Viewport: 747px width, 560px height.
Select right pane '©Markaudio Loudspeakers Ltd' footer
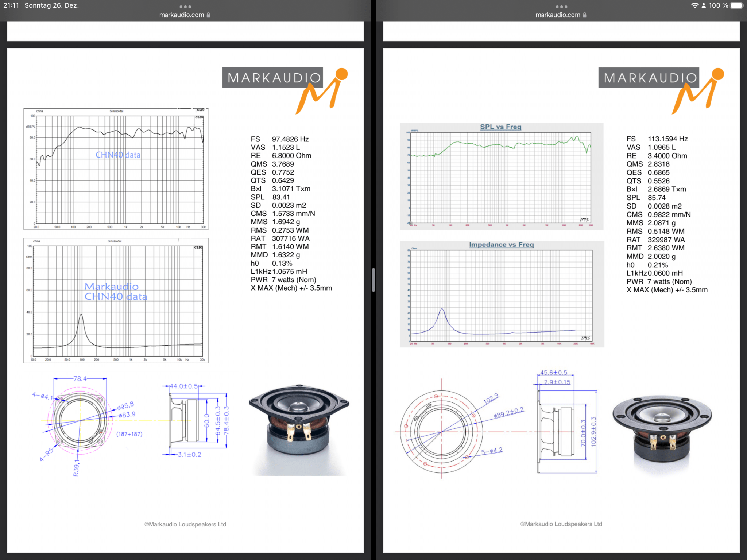pyautogui.click(x=561, y=524)
